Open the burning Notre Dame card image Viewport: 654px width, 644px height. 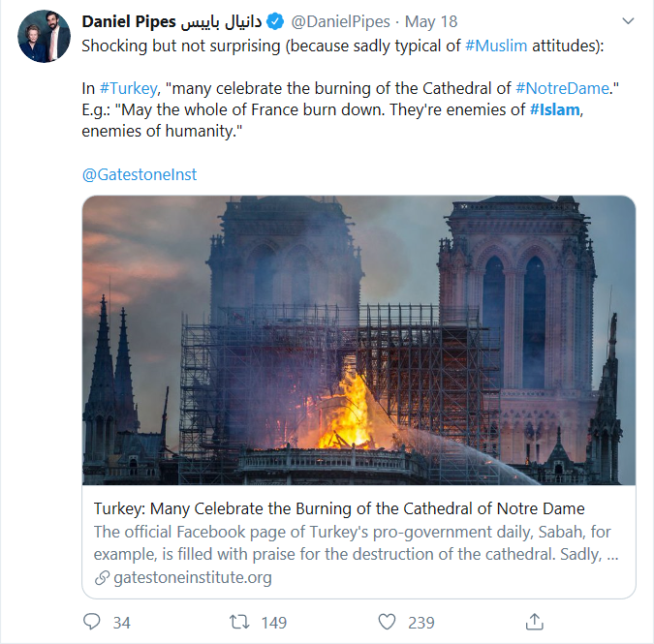pyautogui.click(x=358, y=340)
